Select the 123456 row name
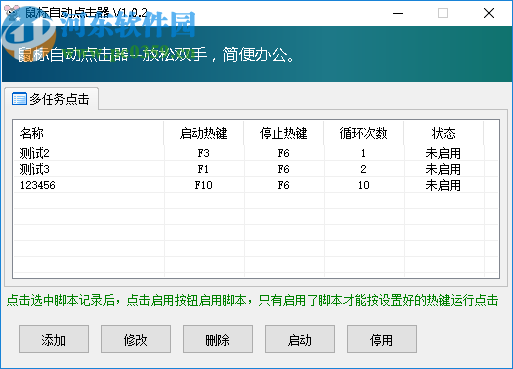 (38, 185)
